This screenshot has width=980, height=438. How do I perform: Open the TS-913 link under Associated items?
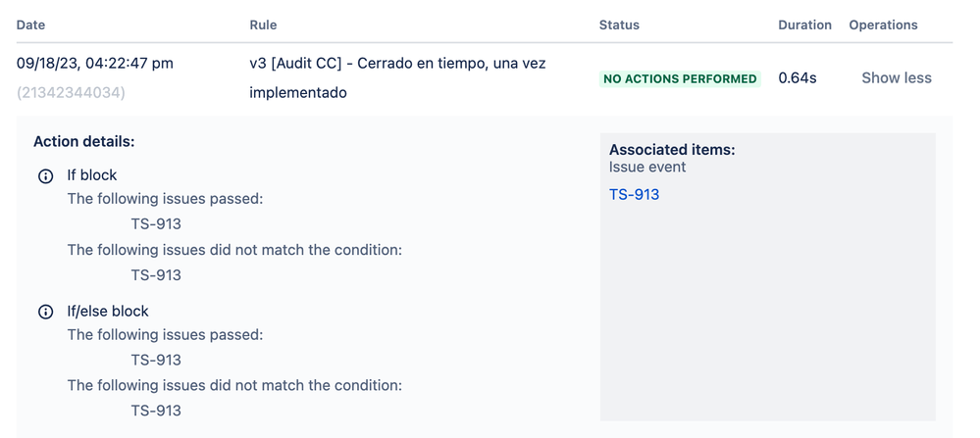tap(634, 195)
